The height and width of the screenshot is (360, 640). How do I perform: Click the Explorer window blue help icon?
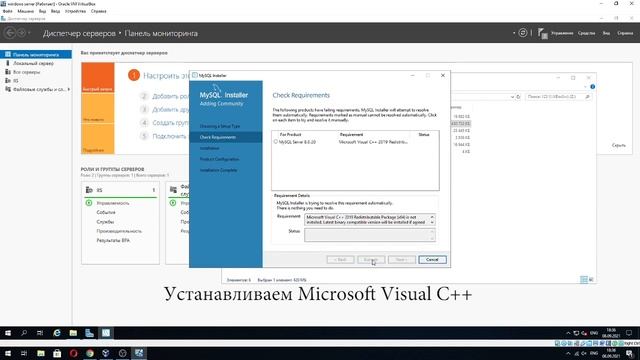pos(593,87)
